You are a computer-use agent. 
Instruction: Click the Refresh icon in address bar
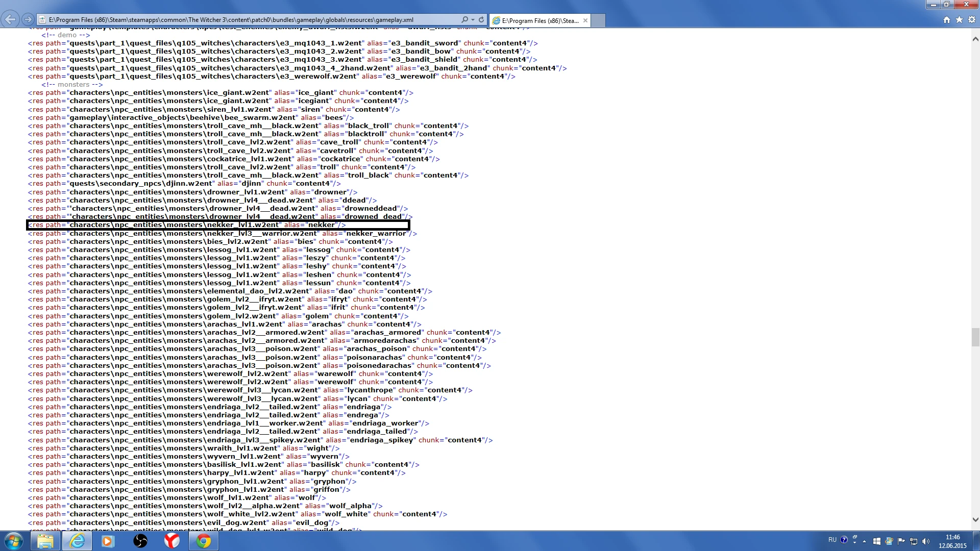tap(481, 20)
